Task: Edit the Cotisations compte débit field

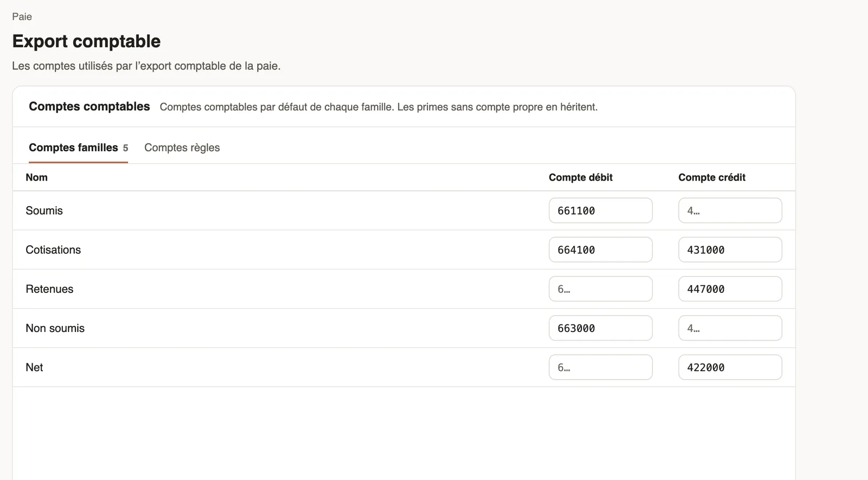Action: 601,249
